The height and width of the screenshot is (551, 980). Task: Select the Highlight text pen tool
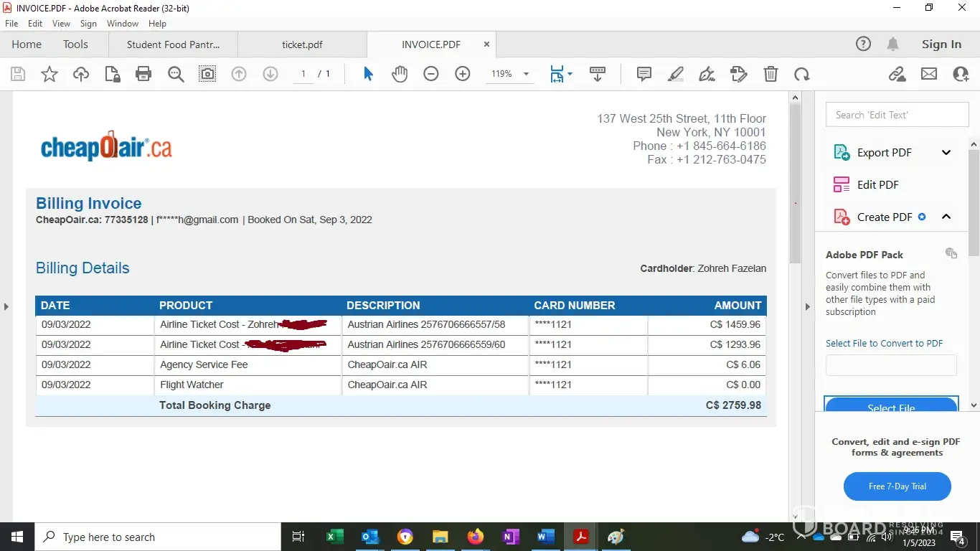point(676,74)
